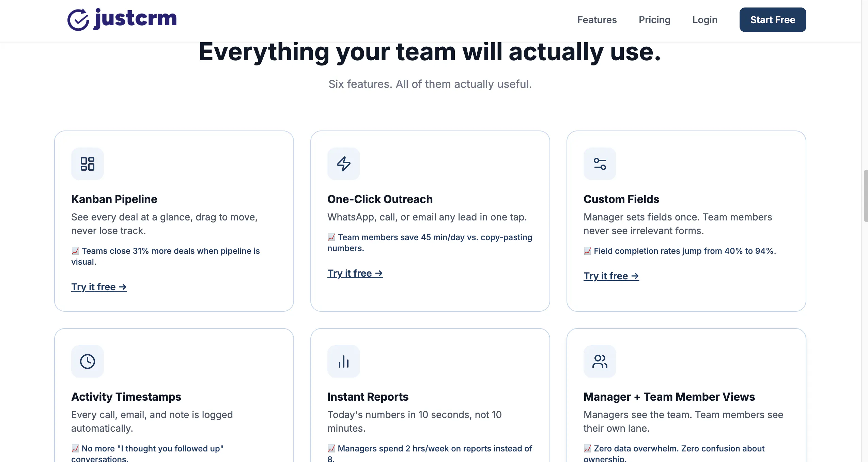
Task: Click the 'Activity Timestamps' card title
Action: [126, 397]
